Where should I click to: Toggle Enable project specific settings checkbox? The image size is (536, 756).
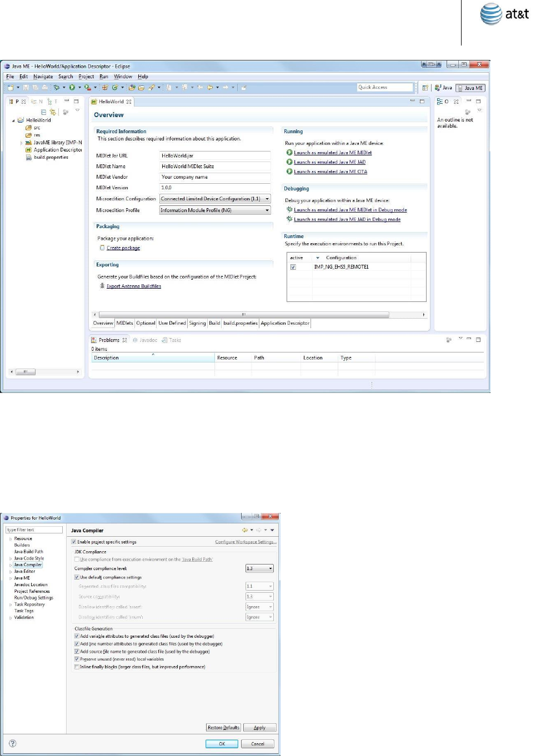(74, 542)
